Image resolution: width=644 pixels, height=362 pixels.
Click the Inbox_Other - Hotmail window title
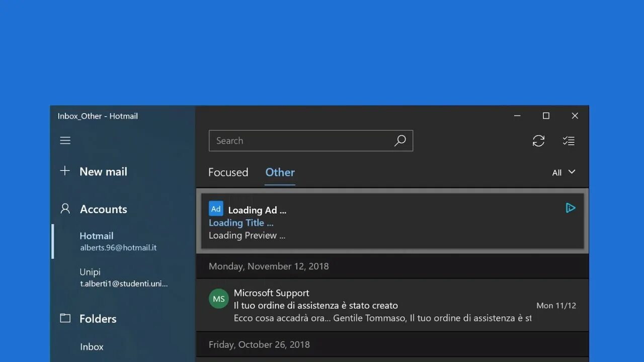coord(98,116)
